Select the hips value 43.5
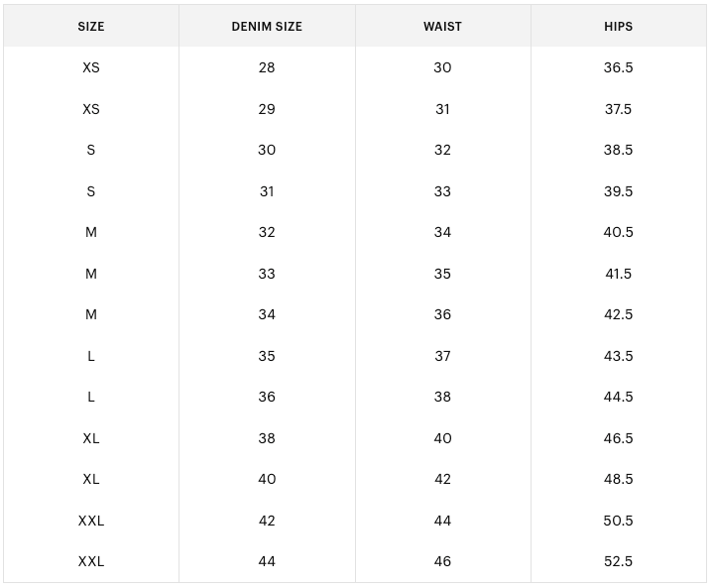 point(618,356)
